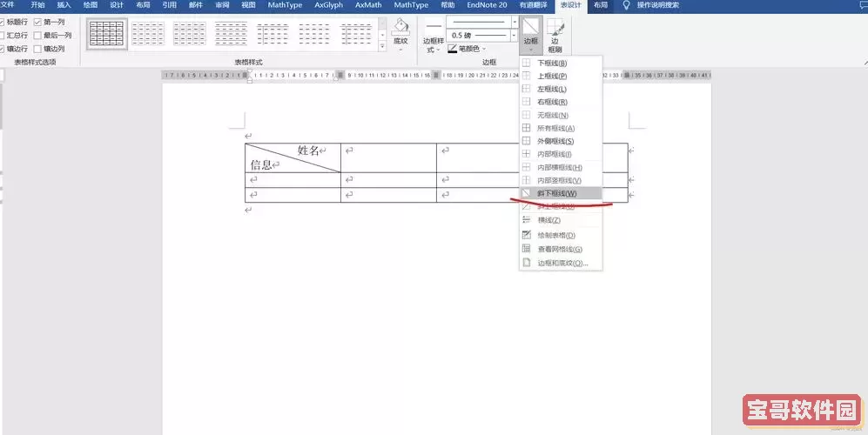Click the 操作说明搜索 search field

pos(657,5)
